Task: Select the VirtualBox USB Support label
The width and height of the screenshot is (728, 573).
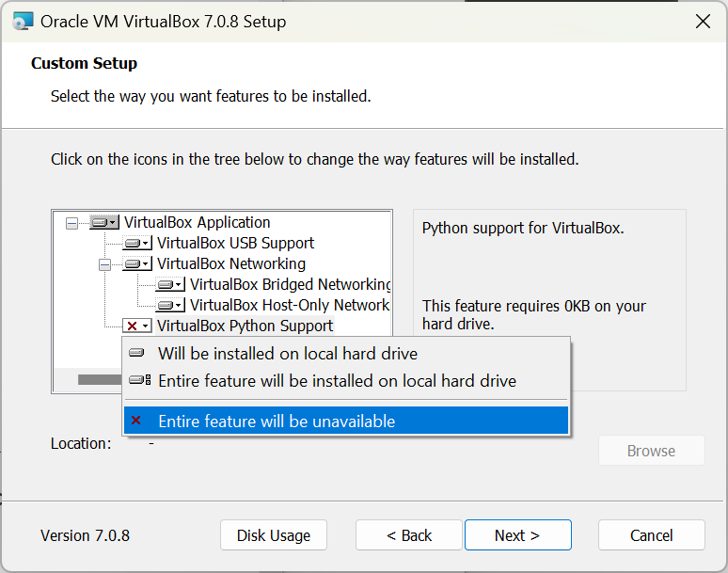Action: coord(235,244)
